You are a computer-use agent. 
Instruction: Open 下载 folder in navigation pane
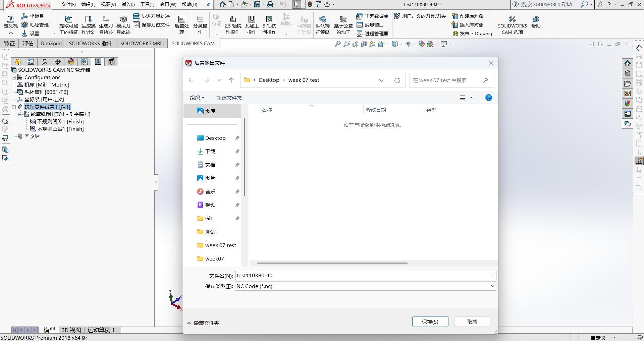(x=210, y=151)
